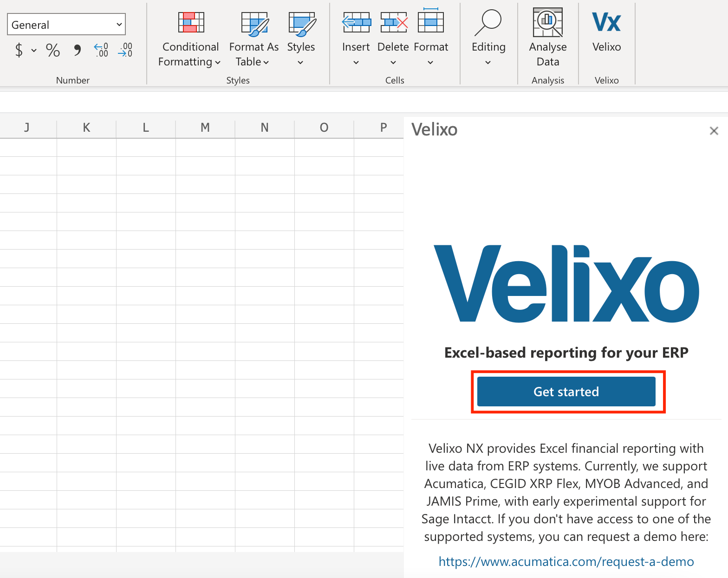
Task: Select column K header
Action: pyautogui.click(x=86, y=128)
